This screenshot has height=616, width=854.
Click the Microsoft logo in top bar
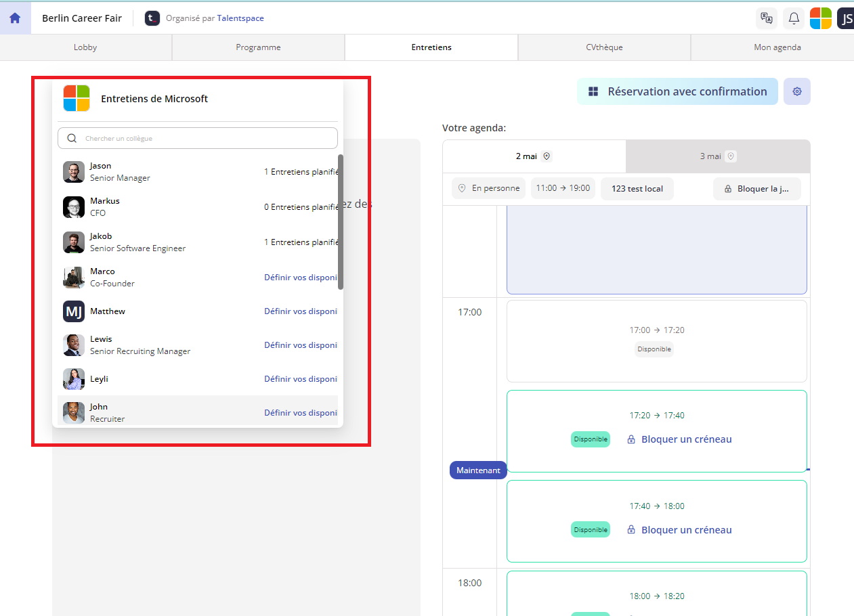[x=821, y=18]
